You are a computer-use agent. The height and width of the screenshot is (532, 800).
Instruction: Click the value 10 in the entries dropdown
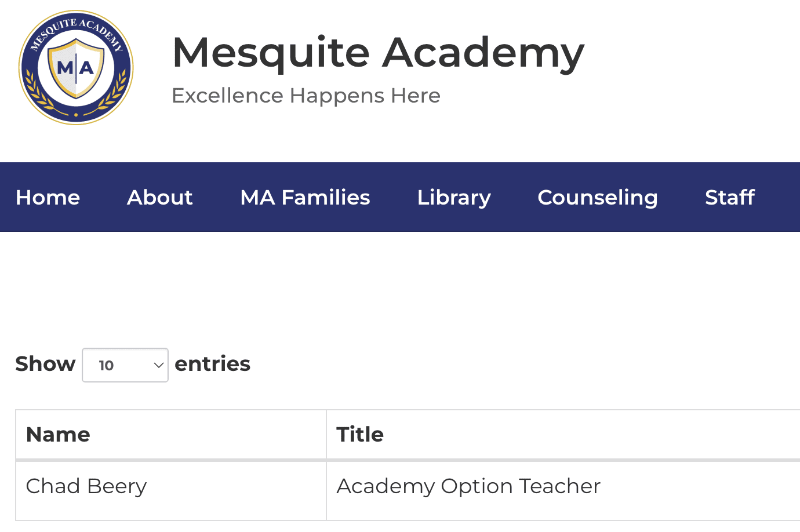pos(107,366)
